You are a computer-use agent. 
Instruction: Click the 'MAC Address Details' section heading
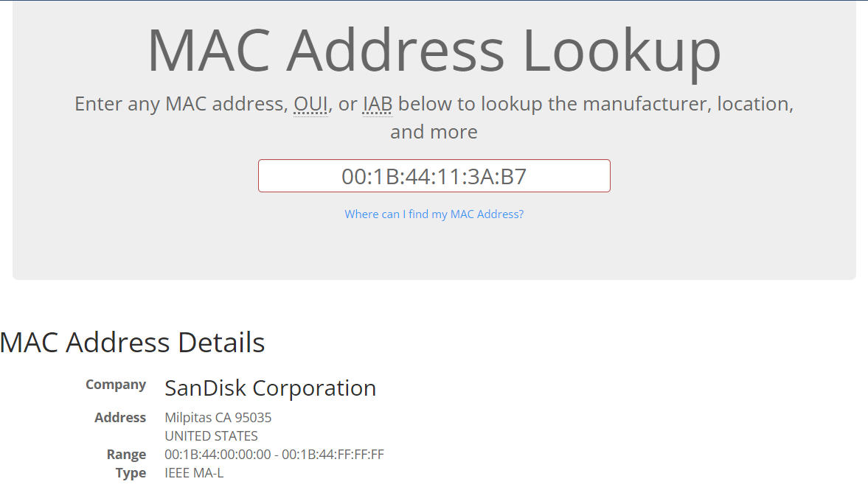(x=133, y=342)
